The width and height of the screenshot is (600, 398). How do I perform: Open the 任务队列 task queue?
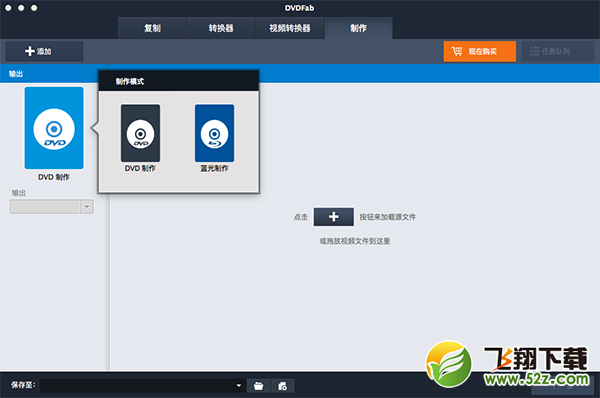point(558,51)
